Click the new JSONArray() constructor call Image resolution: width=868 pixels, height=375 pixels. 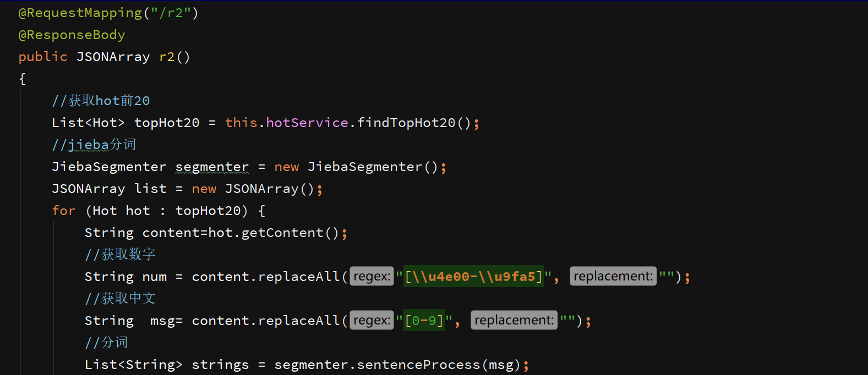[253, 189]
